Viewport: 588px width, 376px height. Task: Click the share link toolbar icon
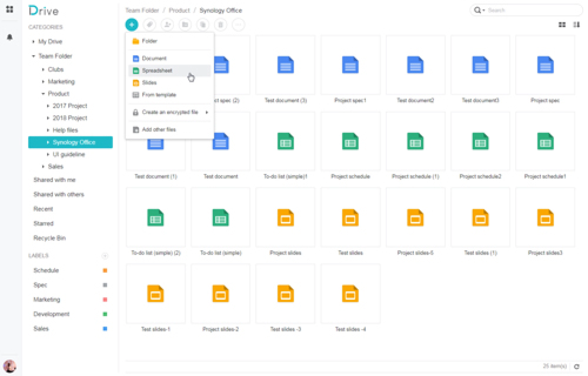(149, 25)
